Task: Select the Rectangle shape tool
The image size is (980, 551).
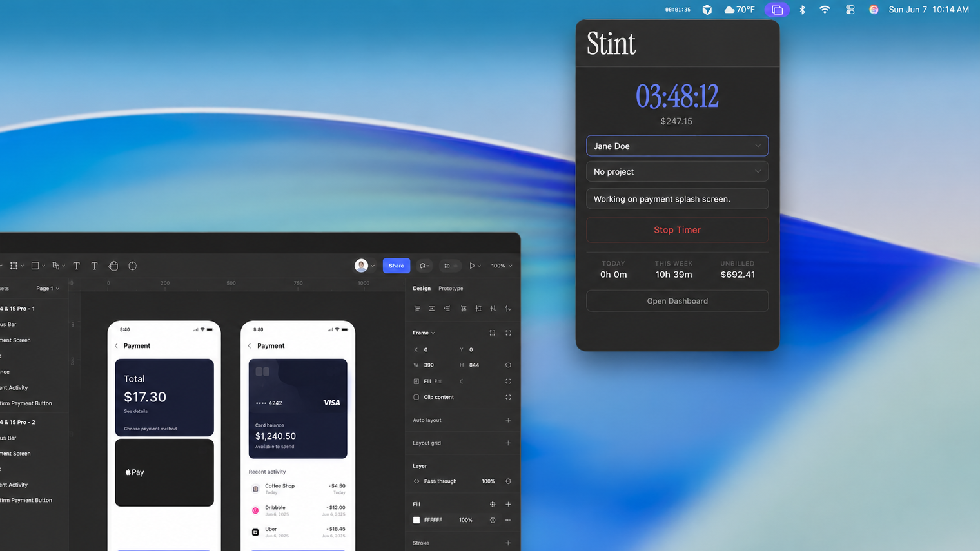Action: click(x=35, y=266)
